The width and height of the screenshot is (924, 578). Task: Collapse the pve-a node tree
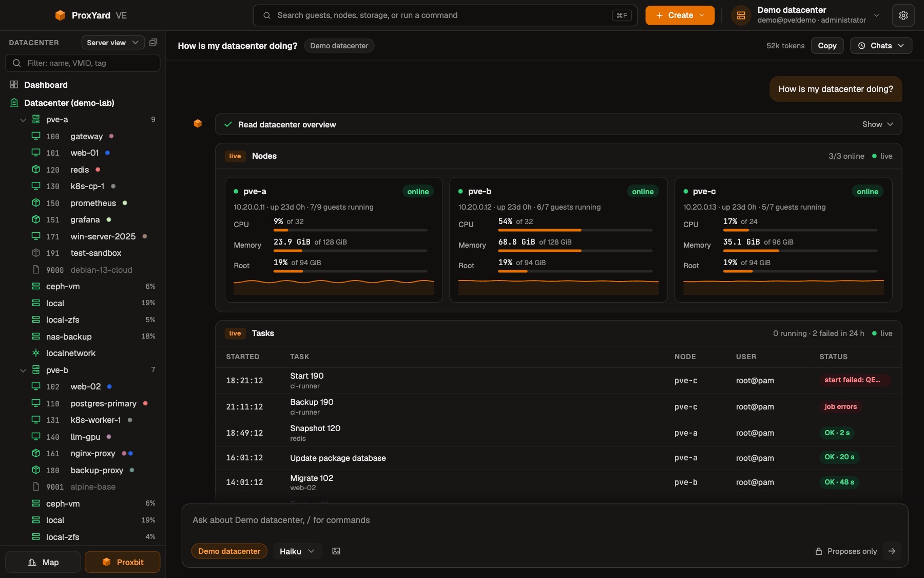23,120
